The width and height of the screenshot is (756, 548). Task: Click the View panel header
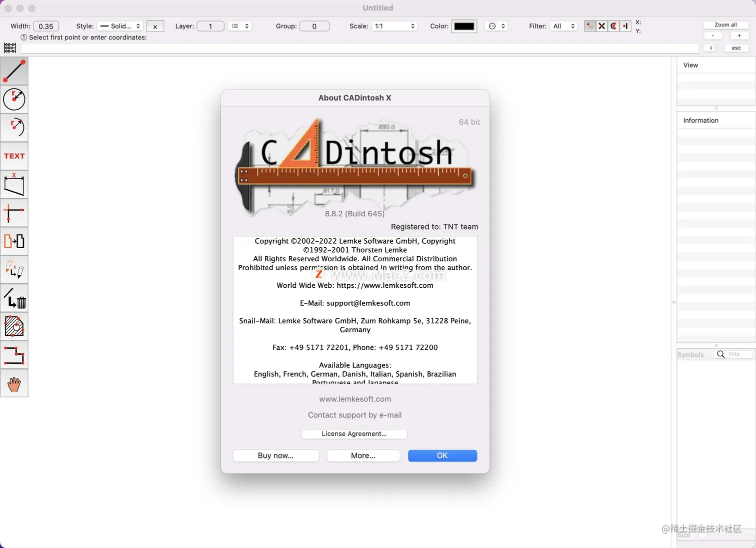coord(716,65)
